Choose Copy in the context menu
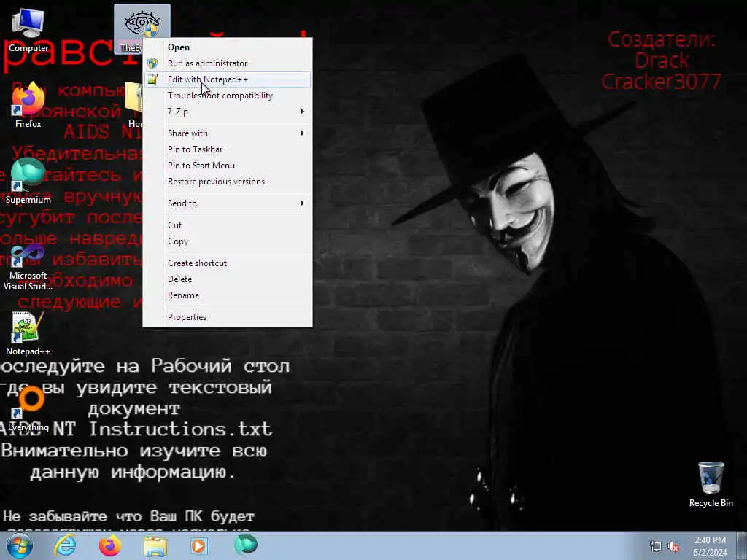 click(228, 241)
